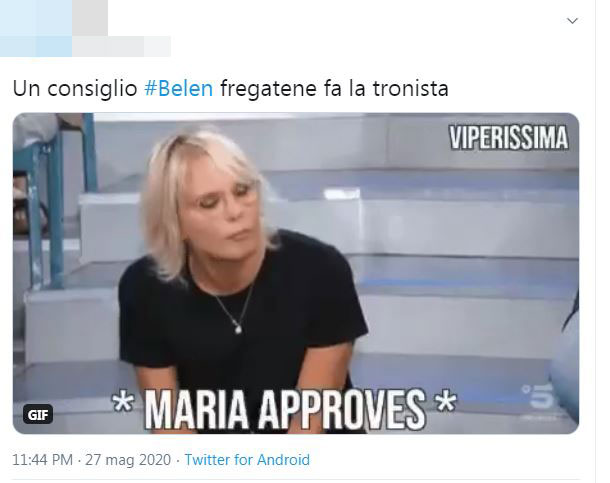Click the asterisk after APPROVES
This screenshot has height=483, width=610.
tap(446, 401)
